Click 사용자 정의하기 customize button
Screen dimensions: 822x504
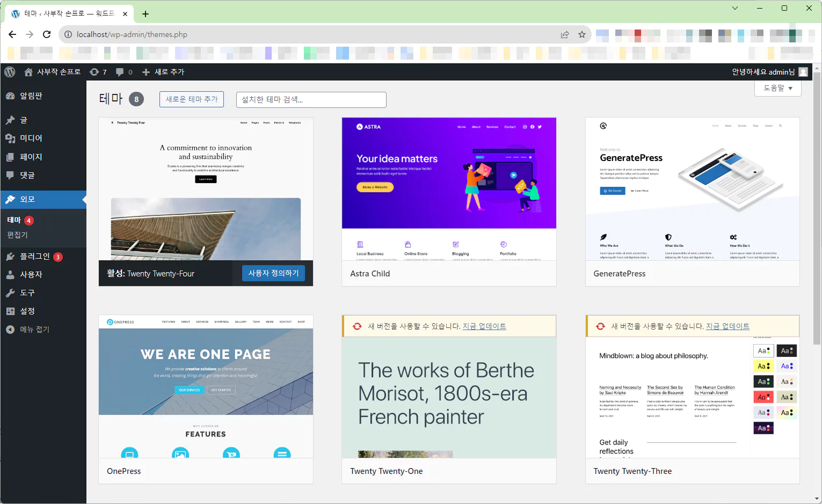(x=273, y=273)
